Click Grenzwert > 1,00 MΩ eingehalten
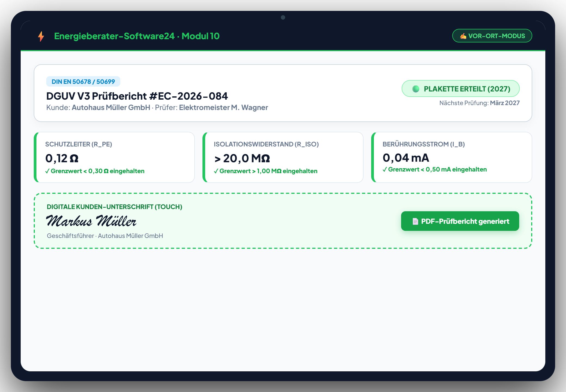The height and width of the screenshot is (392, 566). tap(266, 171)
